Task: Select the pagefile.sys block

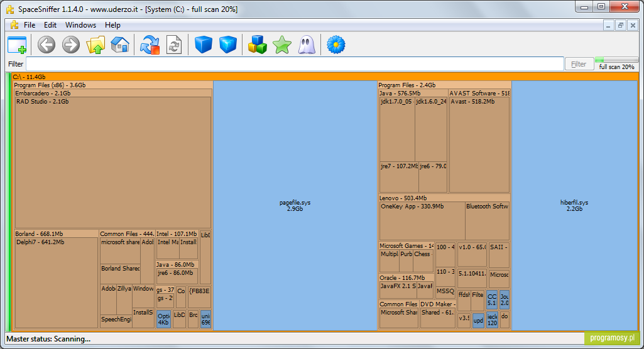Action: pos(295,205)
